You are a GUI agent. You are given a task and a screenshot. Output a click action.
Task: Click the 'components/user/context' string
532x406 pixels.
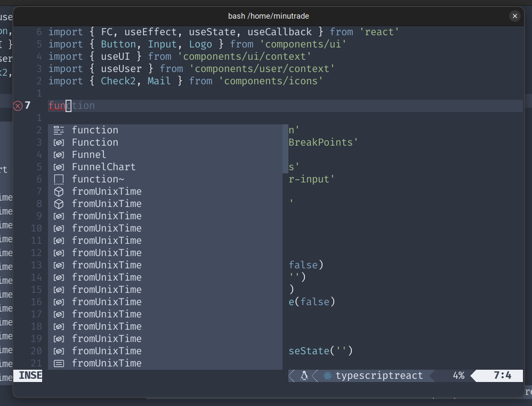(x=262, y=69)
